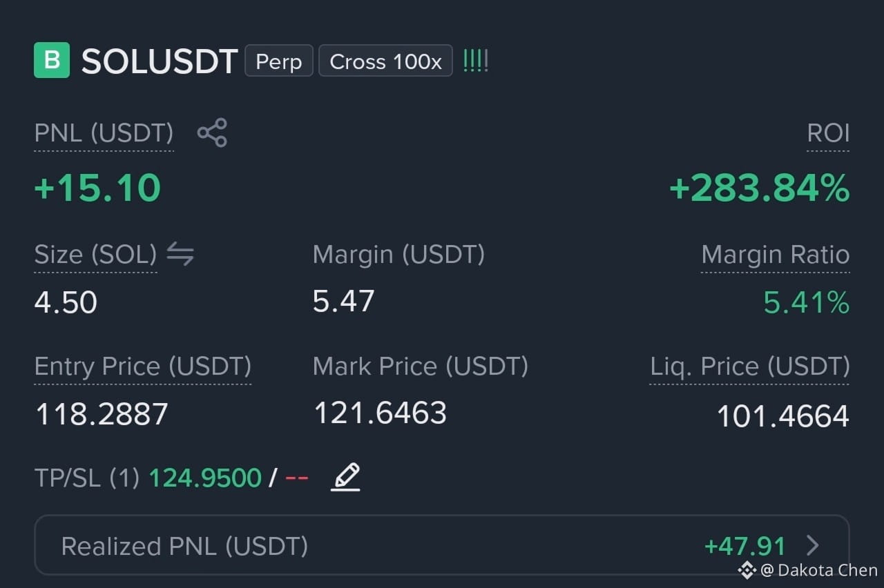Toggle size unit with swap arrows icon
884x588 pixels.
(180, 254)
